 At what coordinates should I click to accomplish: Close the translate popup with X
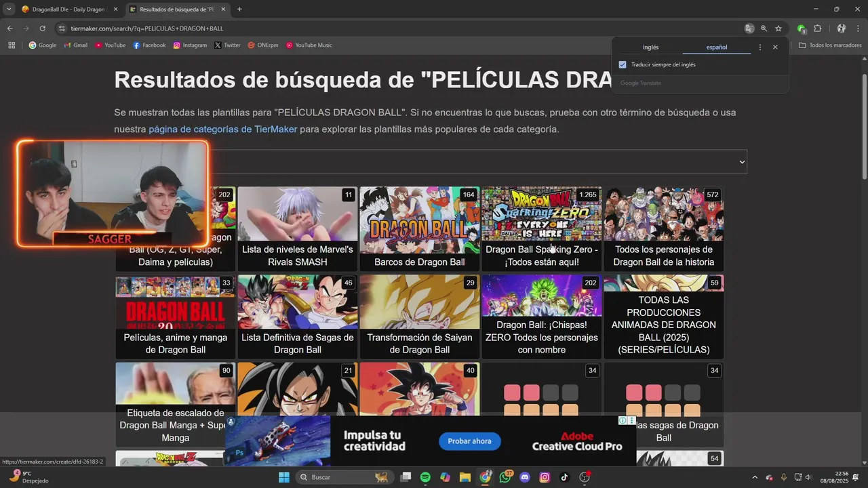pyautogui.click(x=775, y=47)
